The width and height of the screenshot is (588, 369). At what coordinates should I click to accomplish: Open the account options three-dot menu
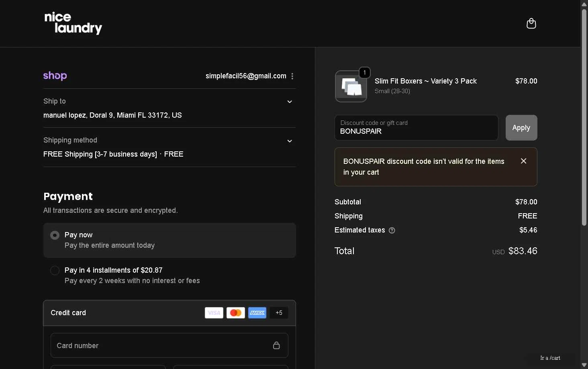pos(292,76)
